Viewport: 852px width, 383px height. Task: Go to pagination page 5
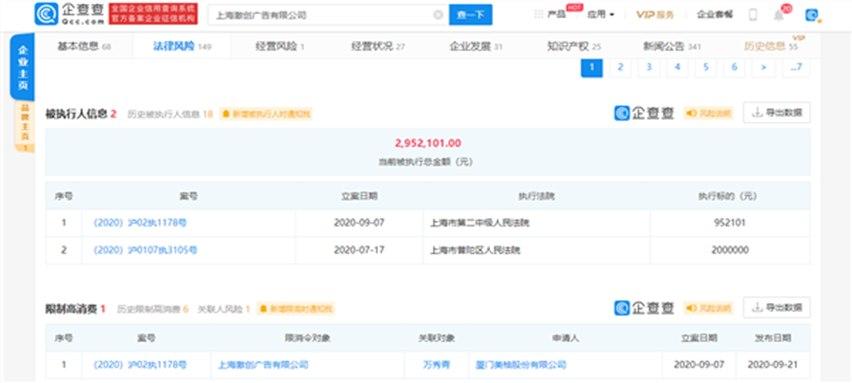(705, 67)
